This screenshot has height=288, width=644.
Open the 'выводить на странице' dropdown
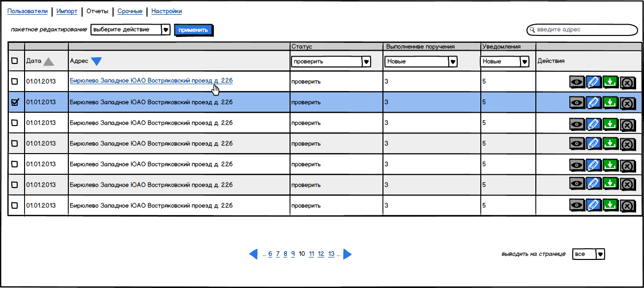coord(588,254)
